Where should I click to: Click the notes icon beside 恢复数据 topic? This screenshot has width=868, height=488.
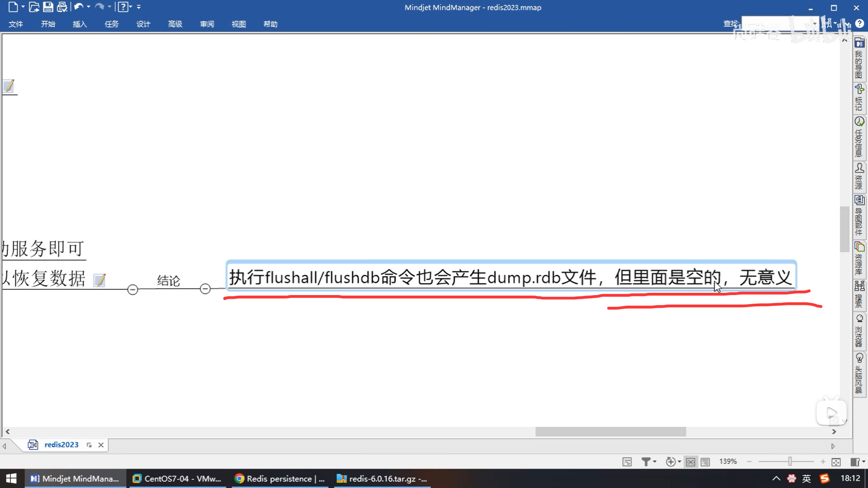[99, 280]
